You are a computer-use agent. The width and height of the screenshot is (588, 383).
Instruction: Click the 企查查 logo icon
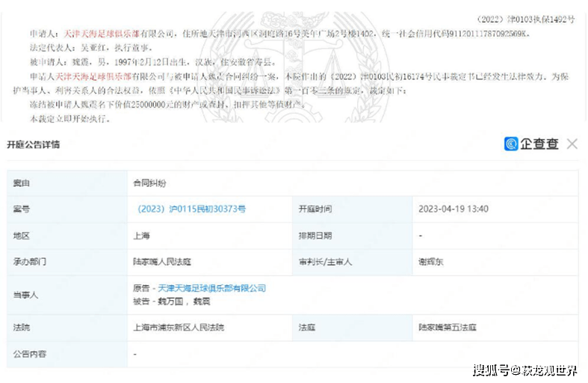coord(511,144)
